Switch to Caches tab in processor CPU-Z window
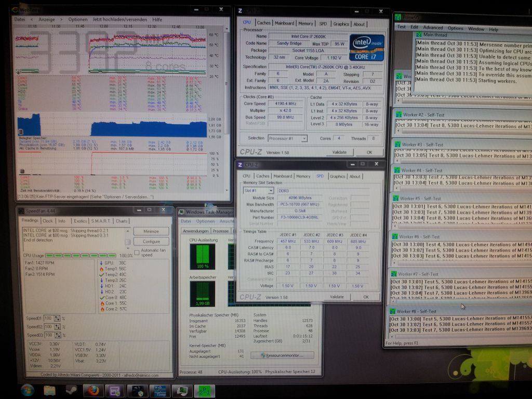 coord(263,23)
